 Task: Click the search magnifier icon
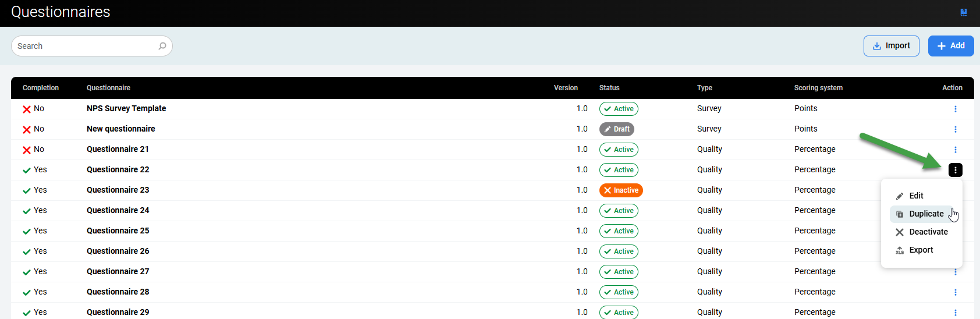click(x=162, y=46)
